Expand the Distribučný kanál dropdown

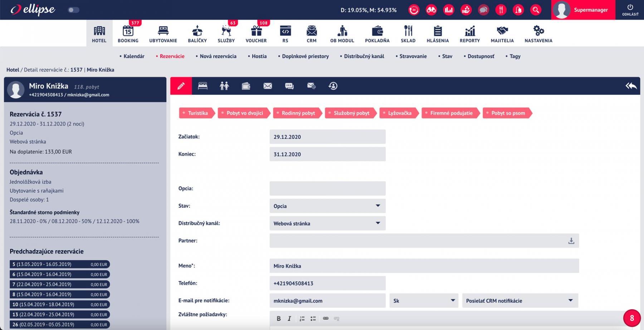pyautogui.click(x=327, y=223)
